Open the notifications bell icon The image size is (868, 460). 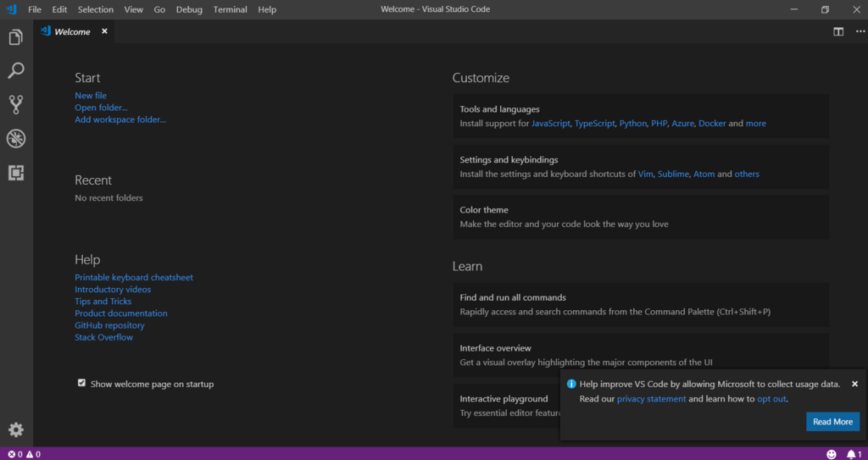[x=854, y=454]
